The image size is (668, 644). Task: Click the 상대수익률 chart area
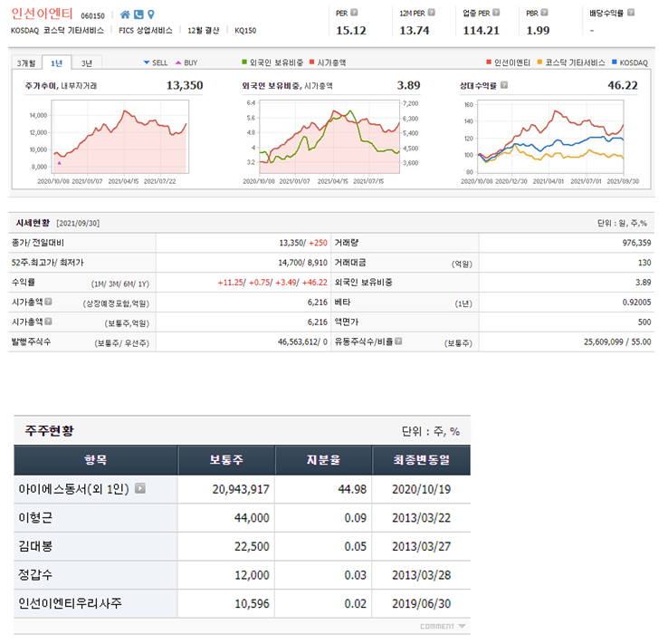coord(550,137)
